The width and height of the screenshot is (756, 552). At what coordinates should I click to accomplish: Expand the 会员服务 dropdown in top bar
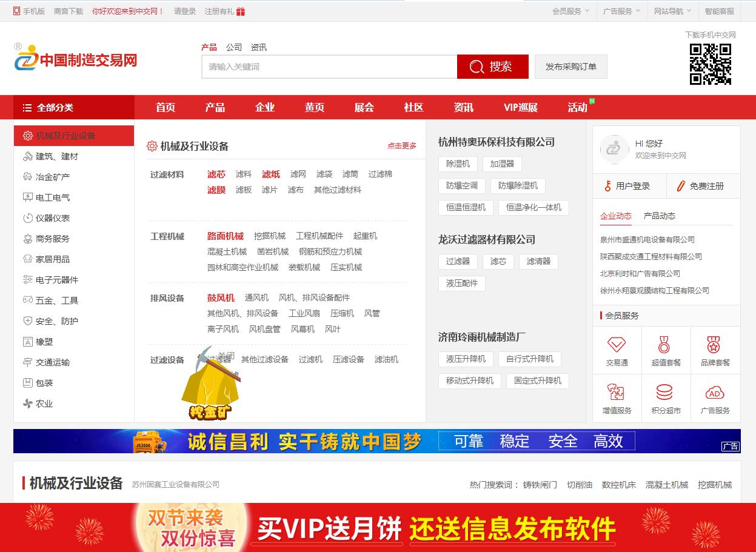570,11
